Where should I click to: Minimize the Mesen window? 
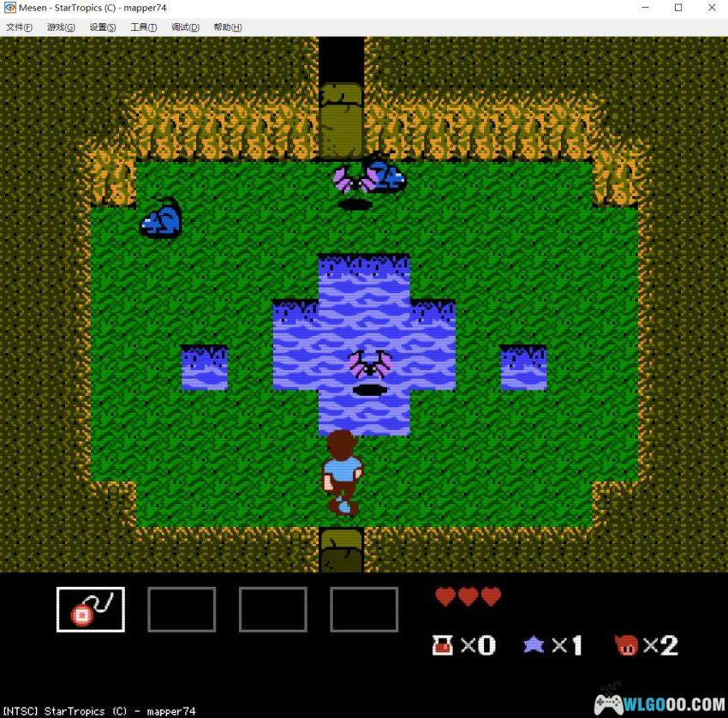coord(645,8)
